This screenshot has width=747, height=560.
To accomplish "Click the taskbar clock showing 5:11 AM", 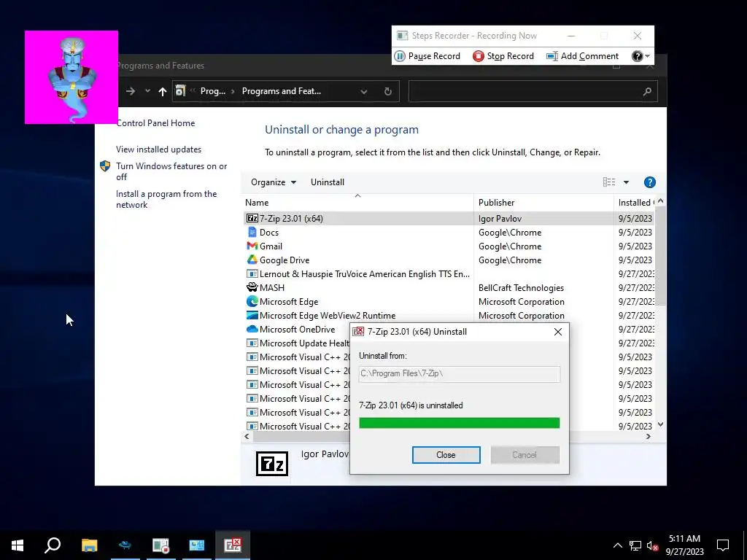I will [684, 545].
